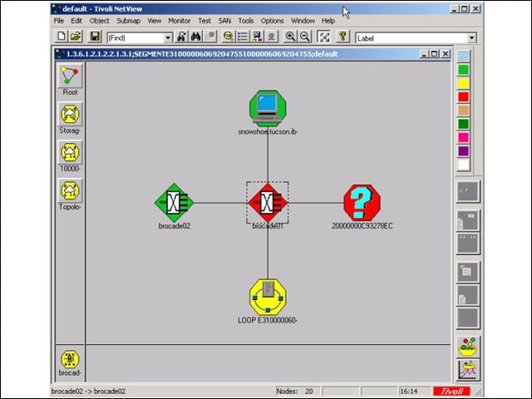Pick the red color swatch
The height and width of the screenshot is (399, 532).
pos(464,97)
